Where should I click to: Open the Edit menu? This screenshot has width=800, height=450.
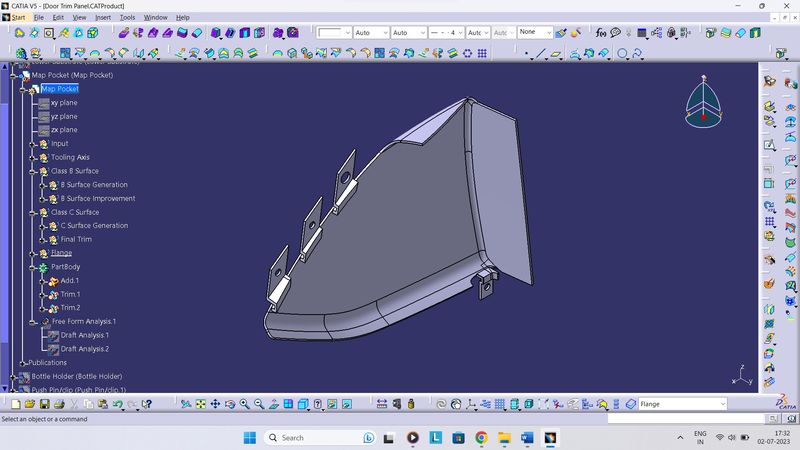coord(58,17)
